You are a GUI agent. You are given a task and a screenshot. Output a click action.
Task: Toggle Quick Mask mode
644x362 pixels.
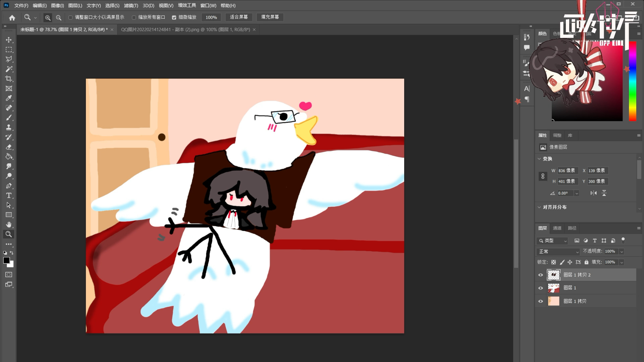[9, 275]
